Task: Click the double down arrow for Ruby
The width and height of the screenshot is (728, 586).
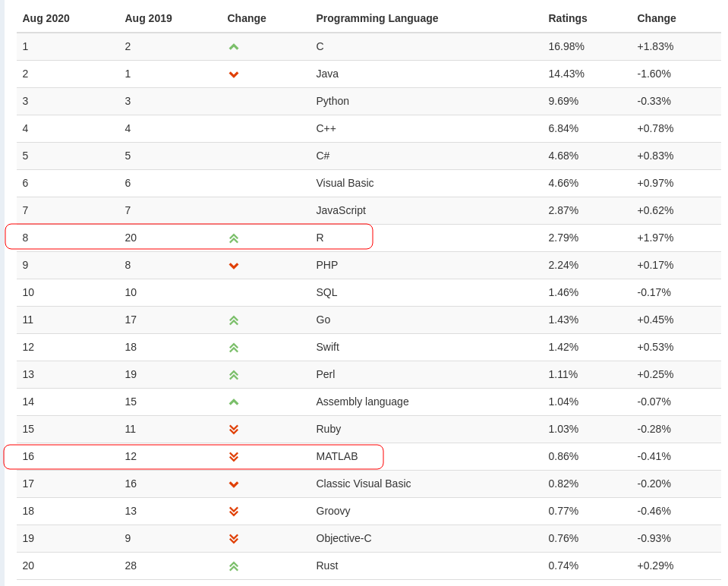Action: 234,430
